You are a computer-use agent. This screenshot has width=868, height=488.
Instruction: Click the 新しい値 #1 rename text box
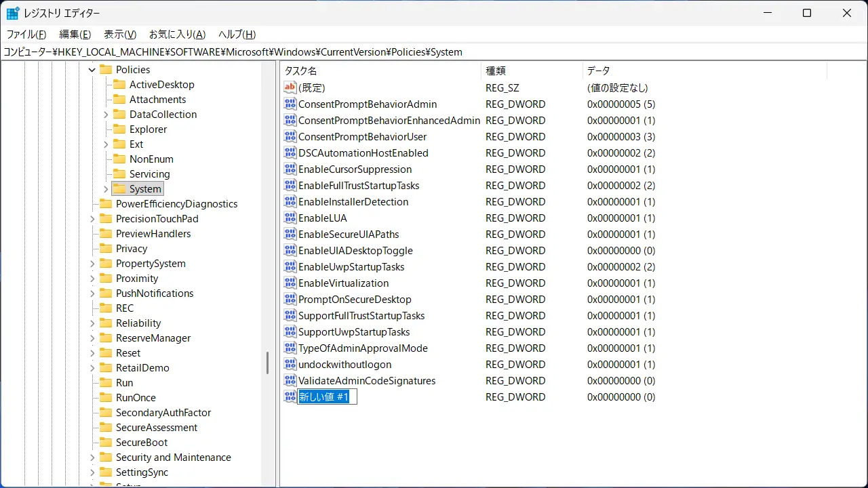328,396
